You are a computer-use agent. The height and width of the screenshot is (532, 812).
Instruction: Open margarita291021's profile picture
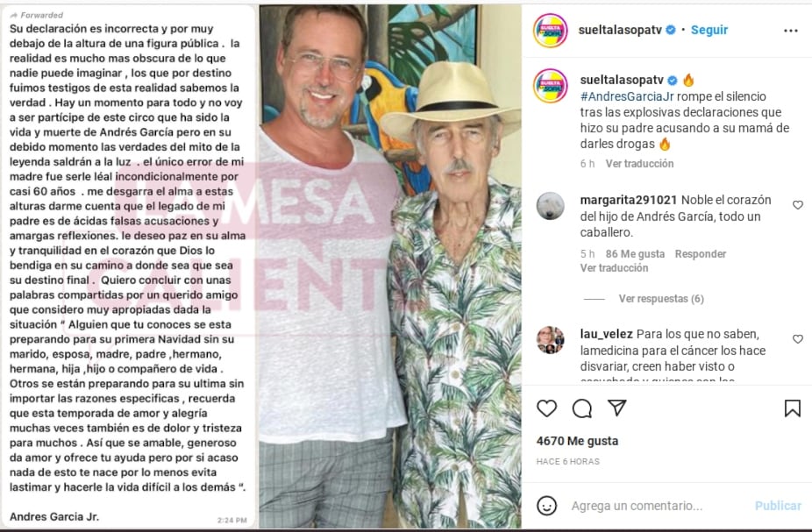(550, 206)
